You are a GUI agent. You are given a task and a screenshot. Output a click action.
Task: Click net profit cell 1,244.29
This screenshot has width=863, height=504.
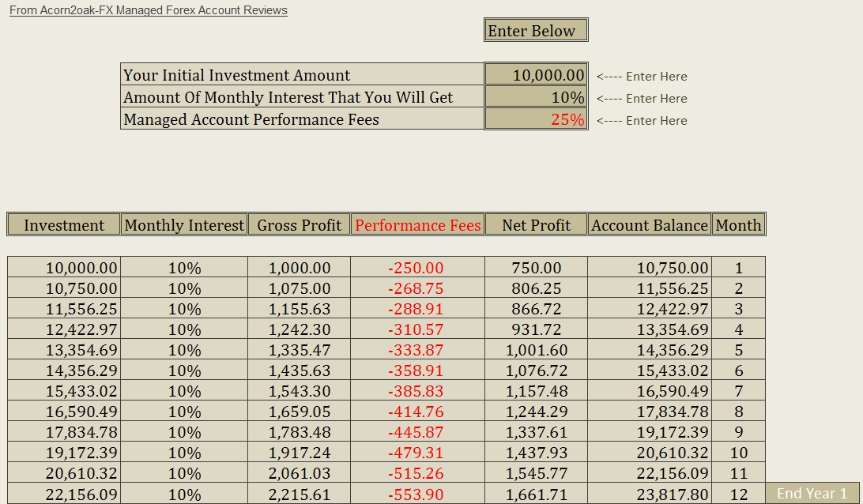point(536,411)
